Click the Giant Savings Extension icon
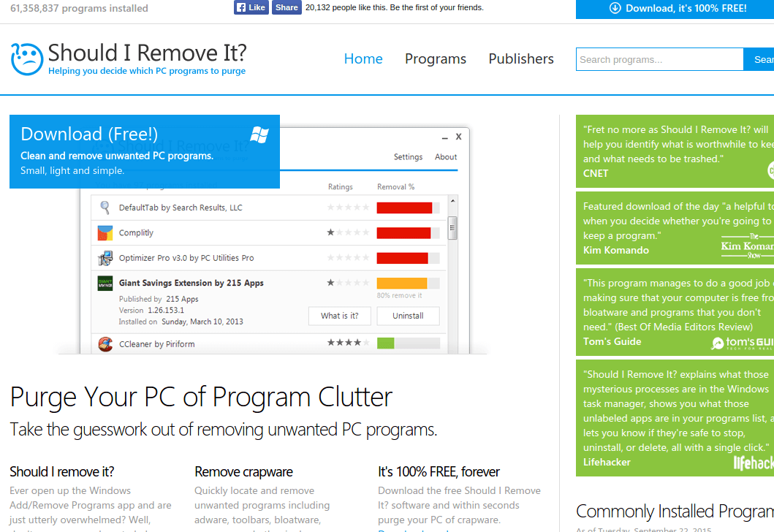This screenshot has height=532, width=774. coord(105,284)
